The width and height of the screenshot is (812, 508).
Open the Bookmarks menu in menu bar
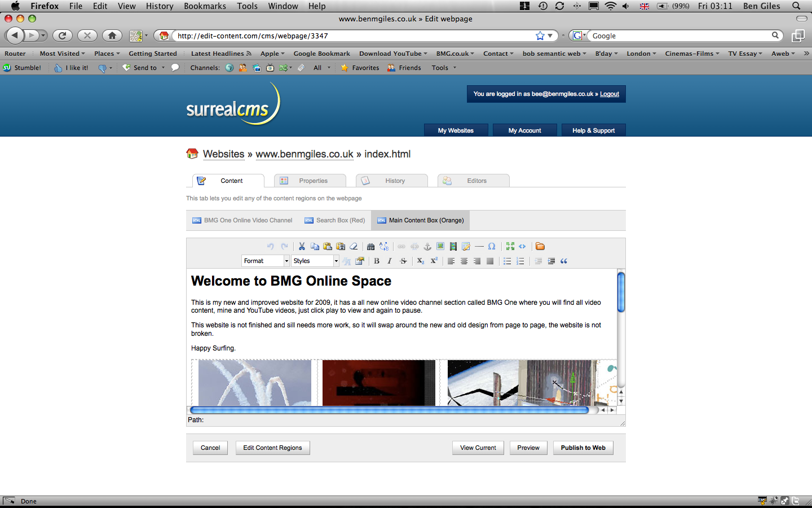pyautogui.click(x=205, y=6)
